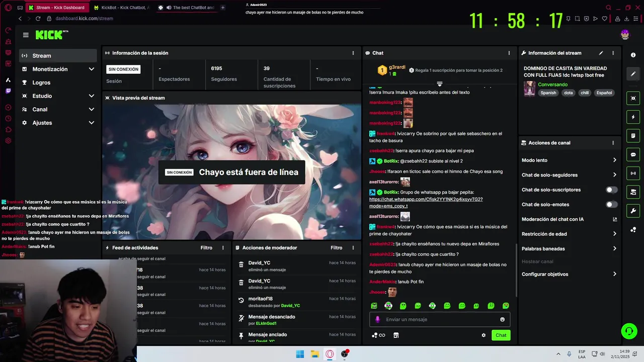
Task: Open File Explorer from taskbar
Action: coord(314,354)
